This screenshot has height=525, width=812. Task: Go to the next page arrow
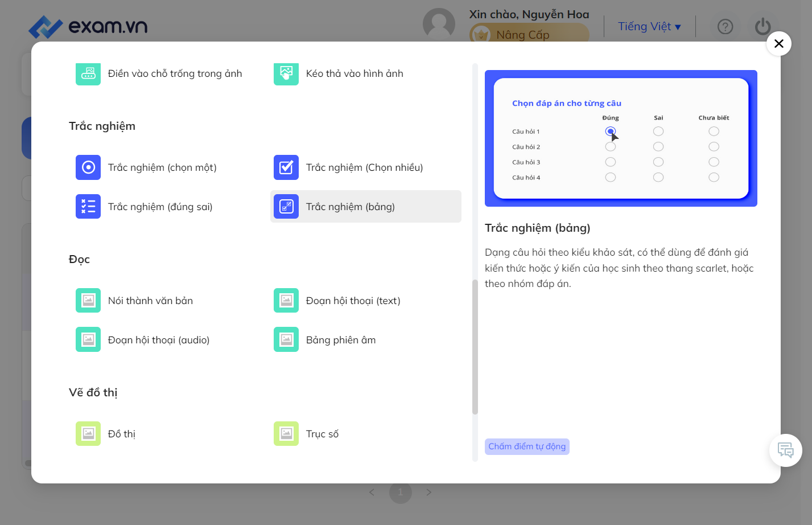click(429, 492)
